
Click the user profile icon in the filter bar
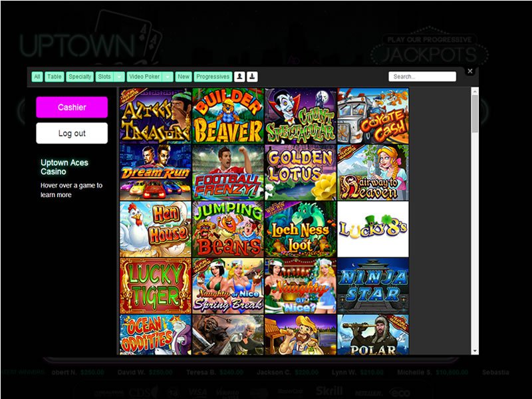coord(239,76)
